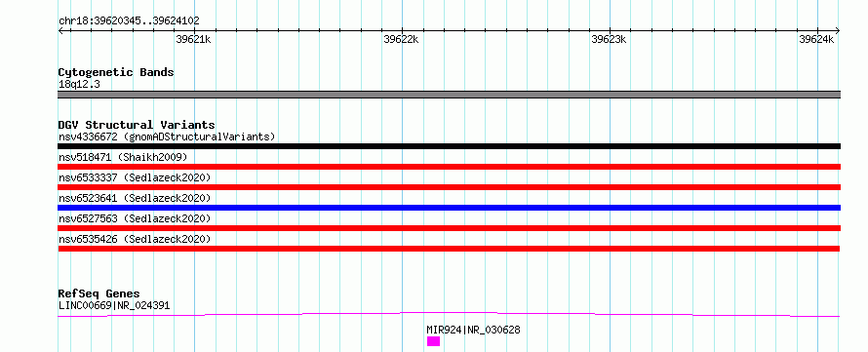Screen dimensions: 868x352
Task: Click the left arrow of the ruler
Action: point(60,31)
